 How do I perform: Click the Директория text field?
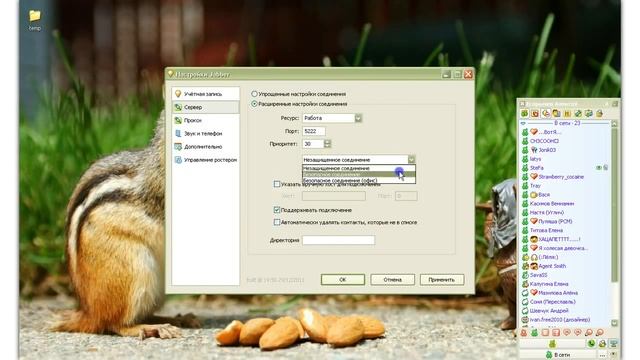point(338,240)
